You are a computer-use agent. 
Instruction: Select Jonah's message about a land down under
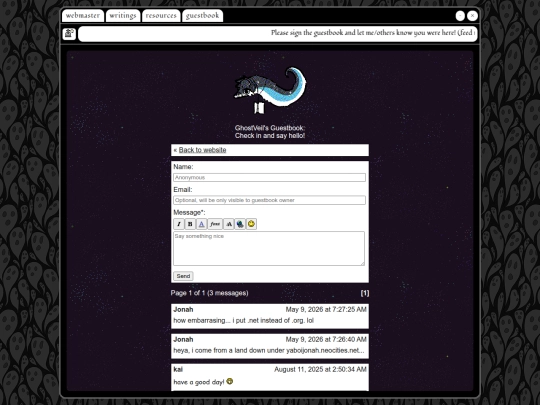(x=269, y=351)
